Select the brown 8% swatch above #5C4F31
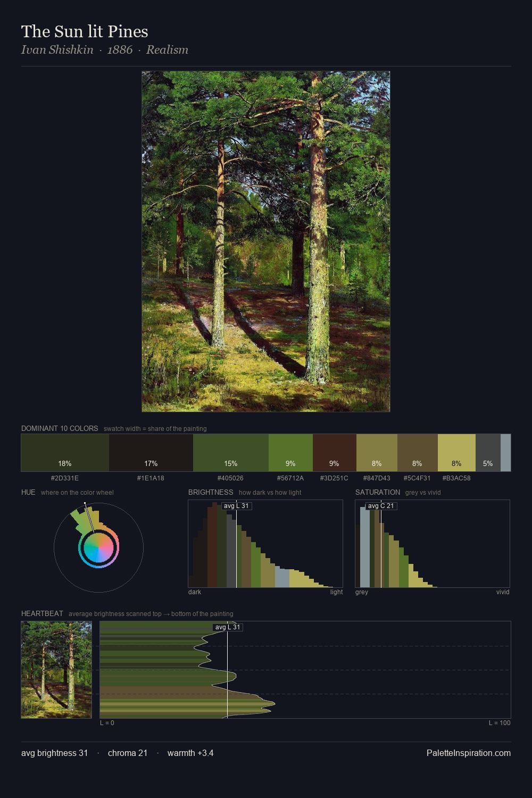 (418, 453)
